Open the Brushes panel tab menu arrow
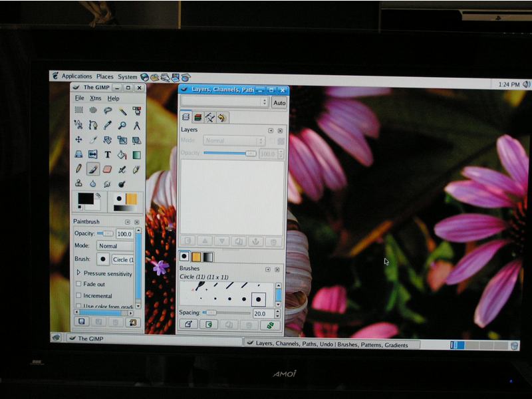 268,269
